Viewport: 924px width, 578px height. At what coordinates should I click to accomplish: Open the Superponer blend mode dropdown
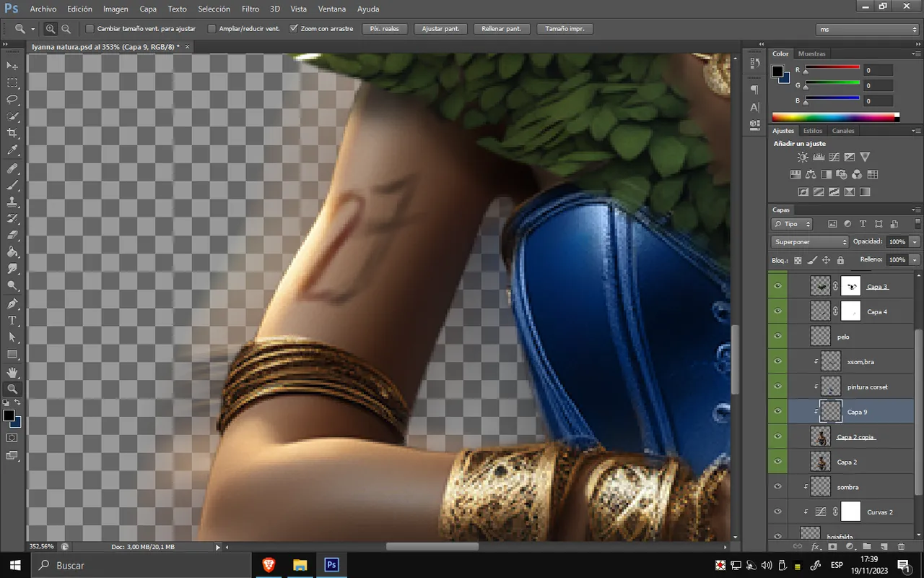pos(810,242)
